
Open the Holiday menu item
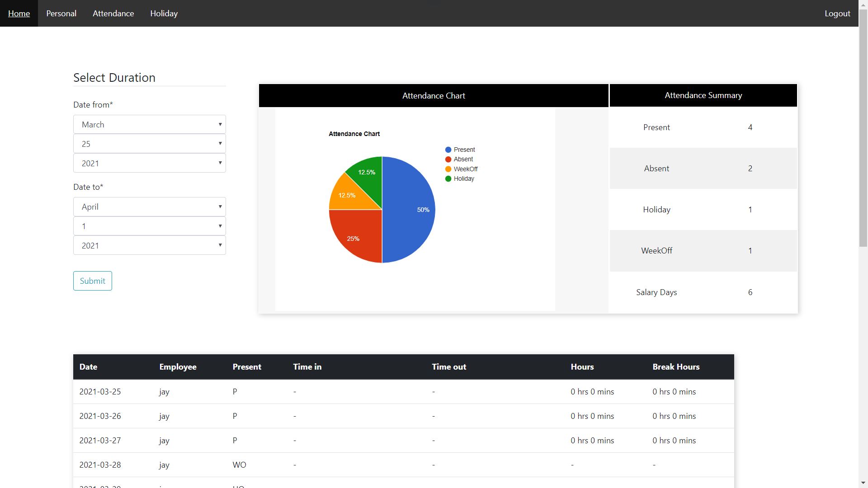[163, 13]
